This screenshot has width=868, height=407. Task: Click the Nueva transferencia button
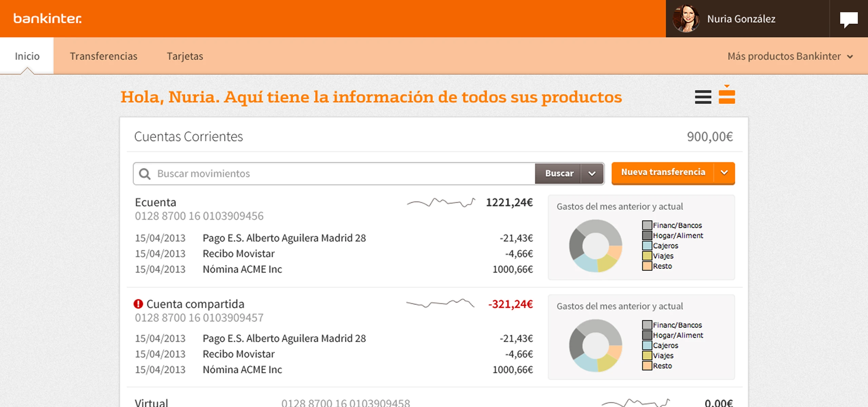click(663, 173)
